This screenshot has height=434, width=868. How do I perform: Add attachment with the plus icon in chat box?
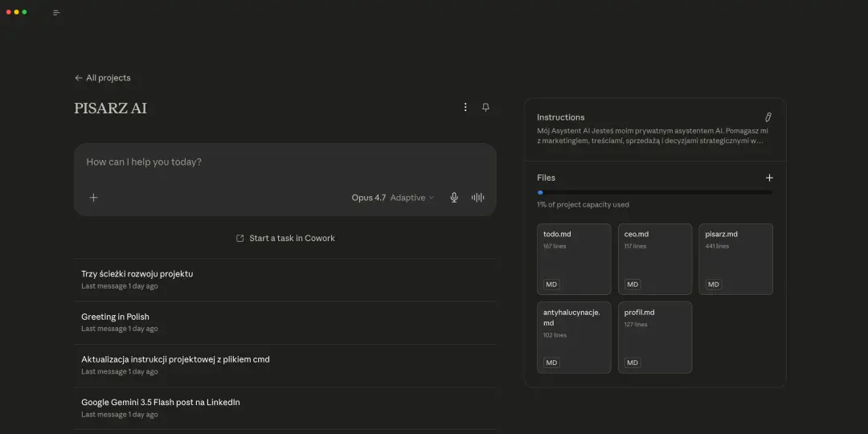pos(93,198)
